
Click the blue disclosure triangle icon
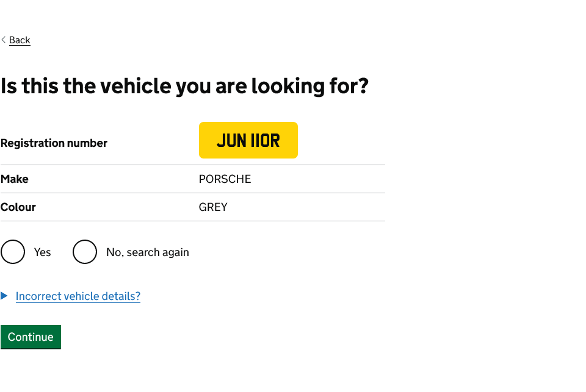5,296
